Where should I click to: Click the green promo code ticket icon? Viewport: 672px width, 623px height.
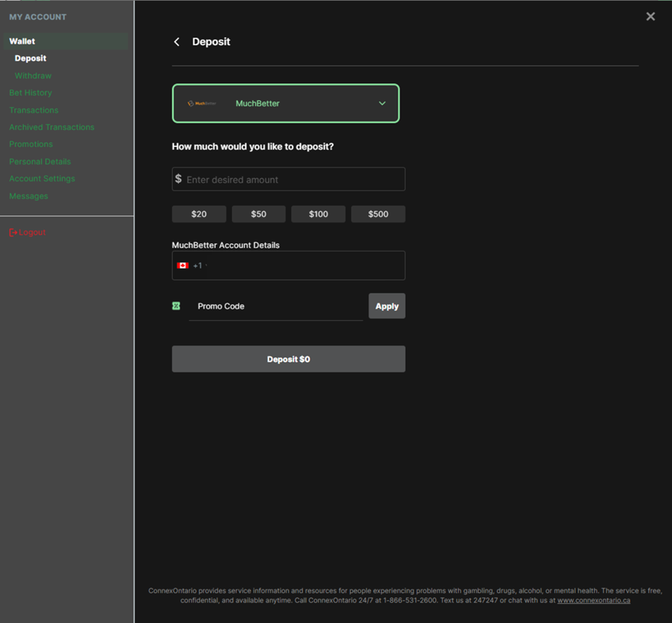coord(177,306)
